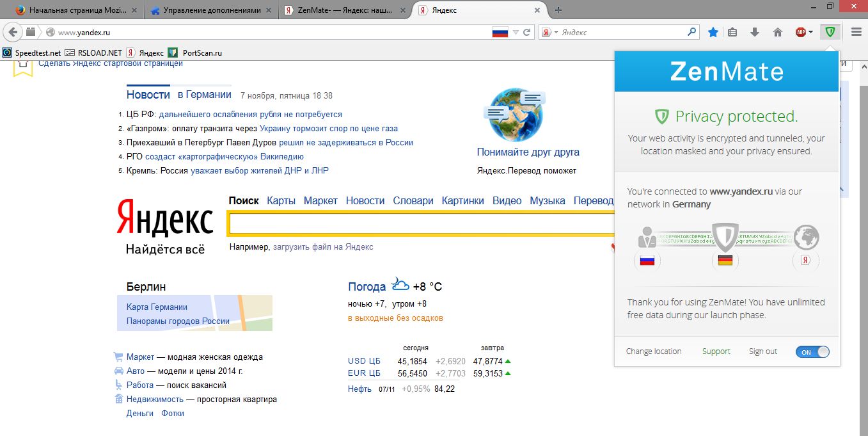Image resolution: width=868 pixels, height=436 pixels.
Task: Go back with the back arrow
Action: click(12, 32)
